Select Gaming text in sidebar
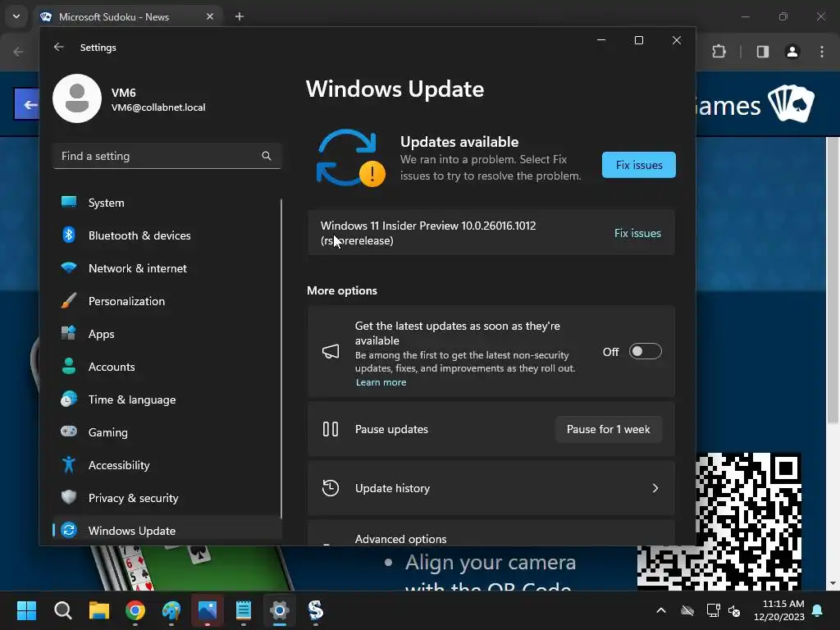 click(108, 432)
